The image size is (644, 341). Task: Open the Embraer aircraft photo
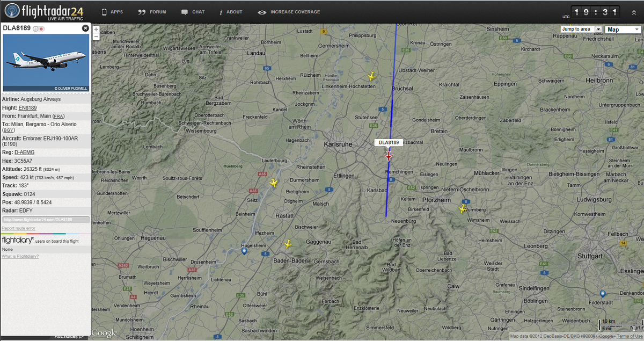46,63
